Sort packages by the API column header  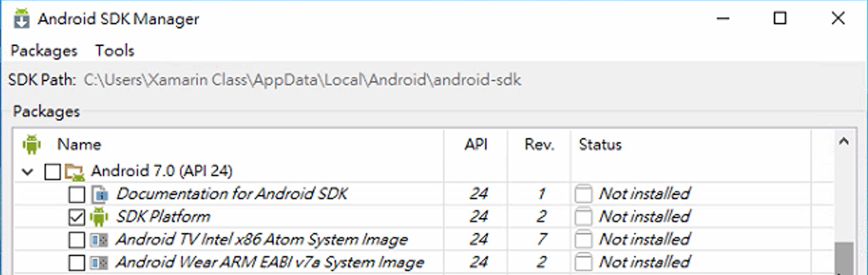[476, 145]
